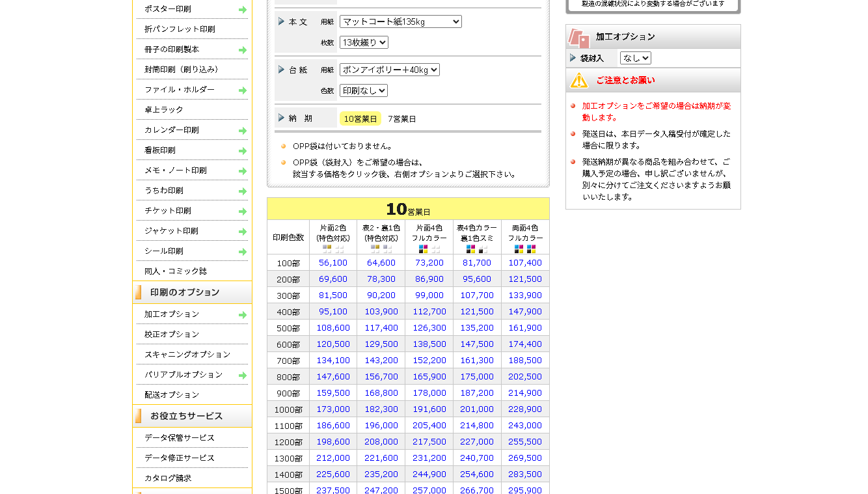The width and height of the screenshot is (868, 494).
Task: Click the green arrow next to 冊子の印刷製本
Action: point(243,50)
